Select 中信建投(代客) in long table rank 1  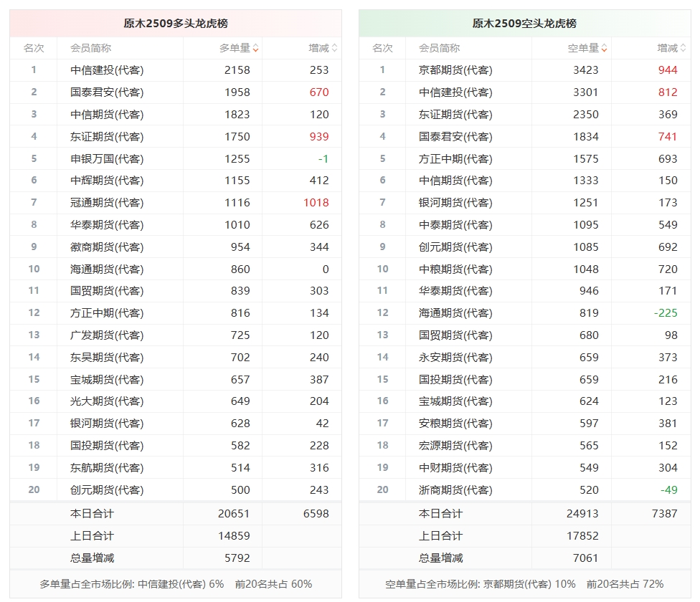[x=107, y=70]
